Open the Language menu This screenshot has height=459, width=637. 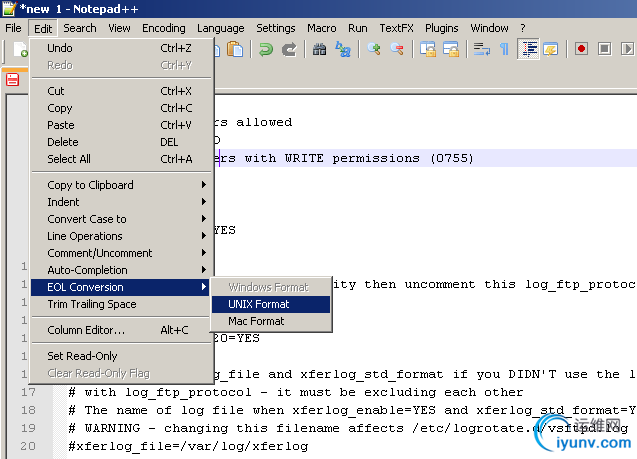point(221,28)
